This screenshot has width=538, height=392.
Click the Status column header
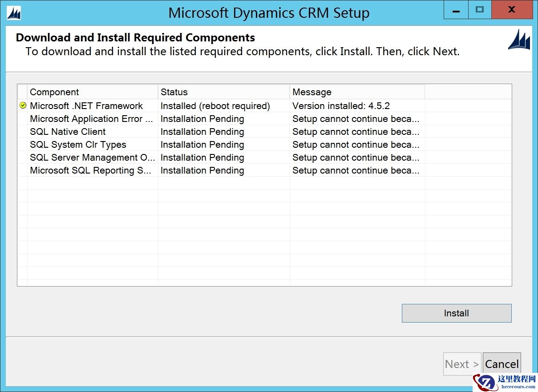click(174, 92)
